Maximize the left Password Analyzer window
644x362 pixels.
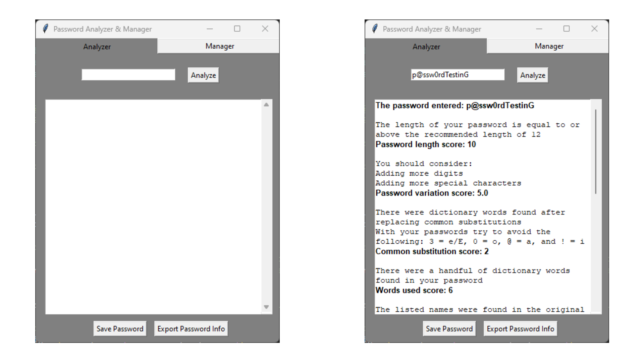(237, 29)
